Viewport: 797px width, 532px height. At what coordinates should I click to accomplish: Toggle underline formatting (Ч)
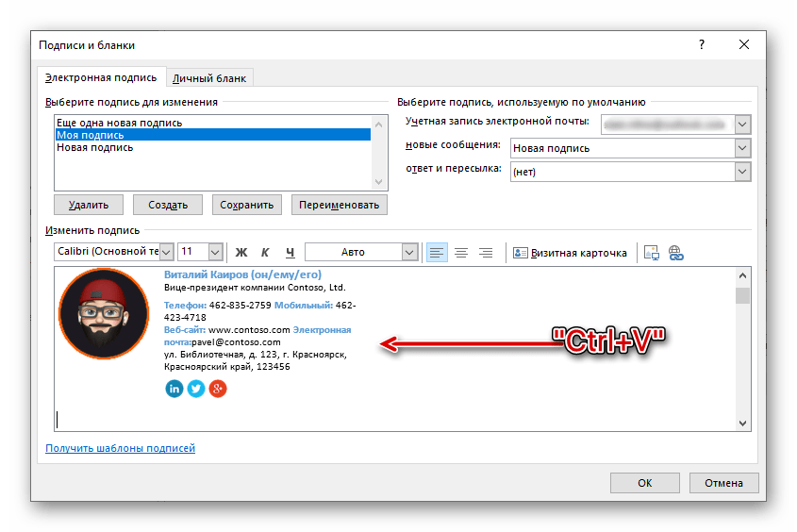coord(290,252)
